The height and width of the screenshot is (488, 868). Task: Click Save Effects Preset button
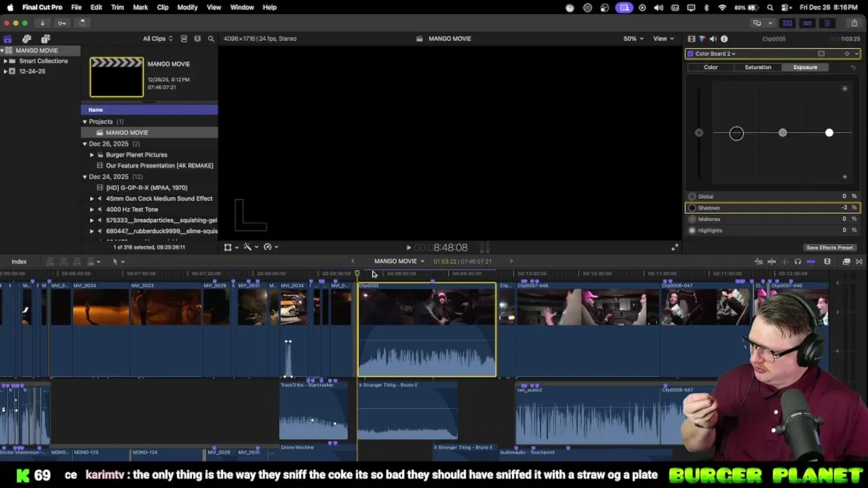pos(829,248)
